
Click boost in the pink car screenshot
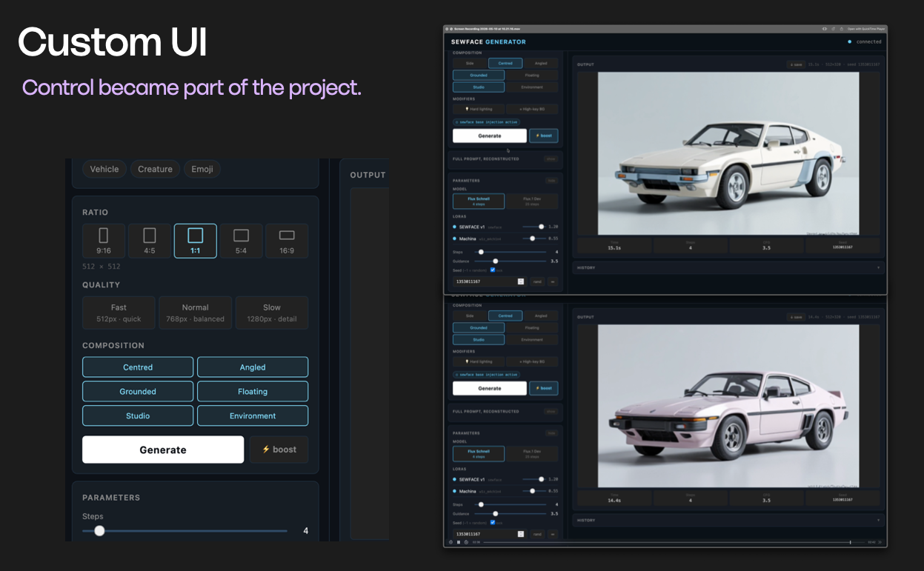pyautogui.click(x=544, y=388)
